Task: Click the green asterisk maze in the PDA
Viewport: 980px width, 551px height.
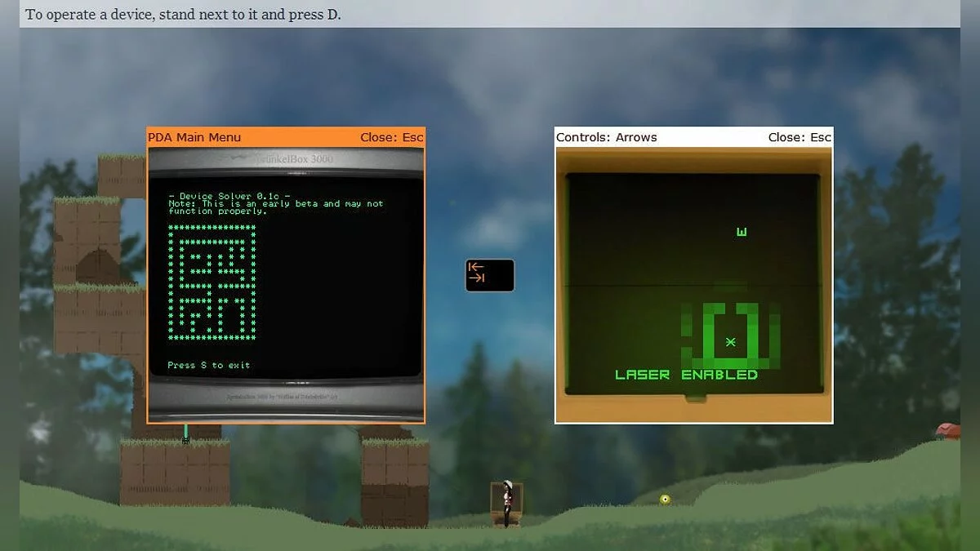Action: (x=212, y=282)
